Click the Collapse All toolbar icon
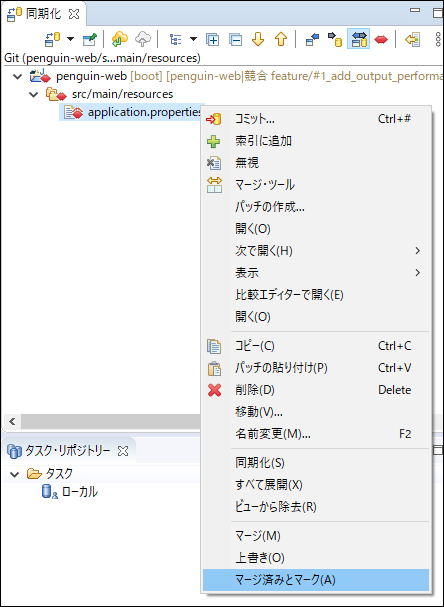 coord(235,39)
